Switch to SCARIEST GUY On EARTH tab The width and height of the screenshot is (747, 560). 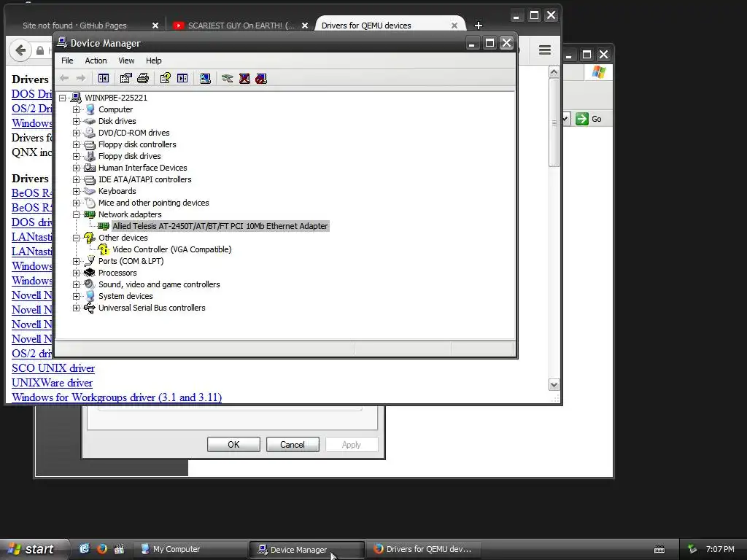point(241,26)
